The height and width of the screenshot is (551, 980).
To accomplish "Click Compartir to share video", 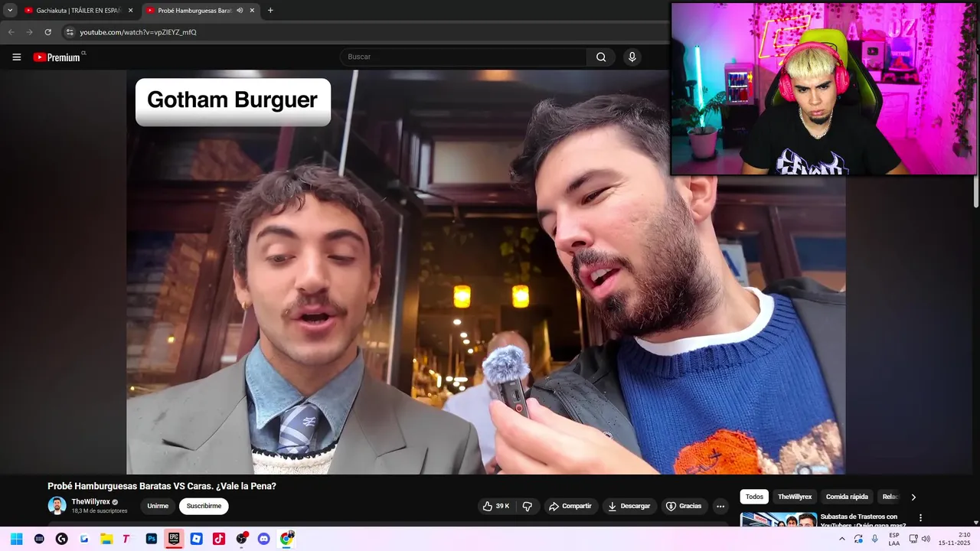I will pyautogui.click(x=570, y=506).
